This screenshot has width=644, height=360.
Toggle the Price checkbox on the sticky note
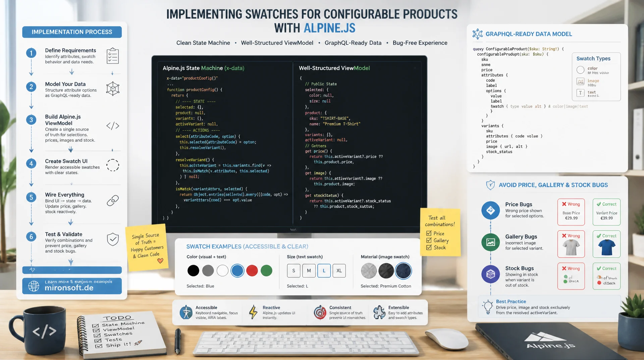pos(429,233)
